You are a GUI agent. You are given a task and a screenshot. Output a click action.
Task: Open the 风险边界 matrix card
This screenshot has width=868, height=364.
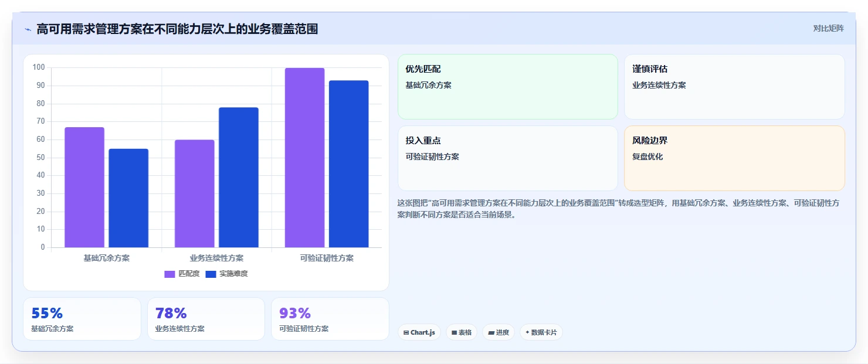tap(734, 158)
